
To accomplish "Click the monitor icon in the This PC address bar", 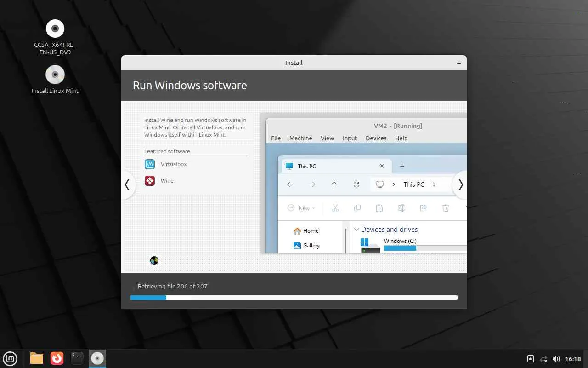I will tap(380, 184).
